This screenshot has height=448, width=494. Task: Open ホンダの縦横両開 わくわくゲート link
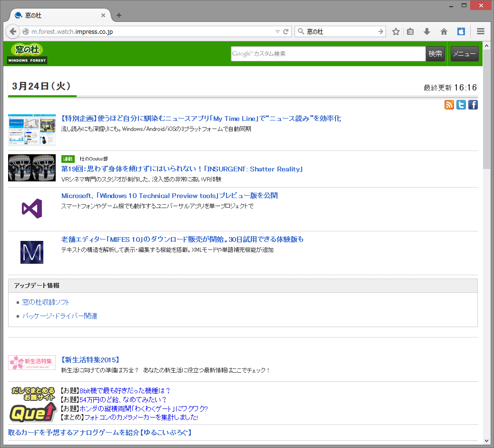coord(144,408)
